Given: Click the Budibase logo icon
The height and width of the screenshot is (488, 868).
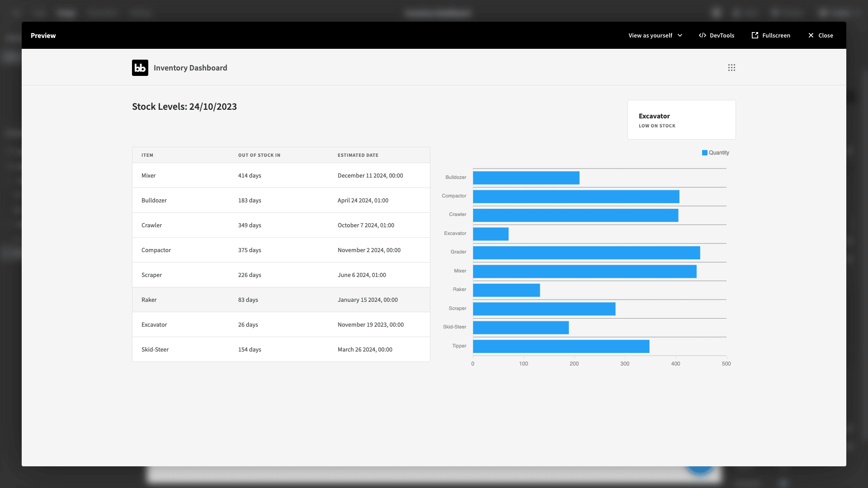Looking at the screenshot, I should coord(140,68).
